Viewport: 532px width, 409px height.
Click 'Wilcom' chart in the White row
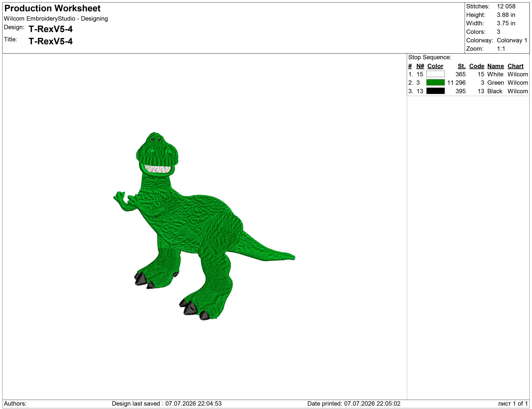pos(518,74)
